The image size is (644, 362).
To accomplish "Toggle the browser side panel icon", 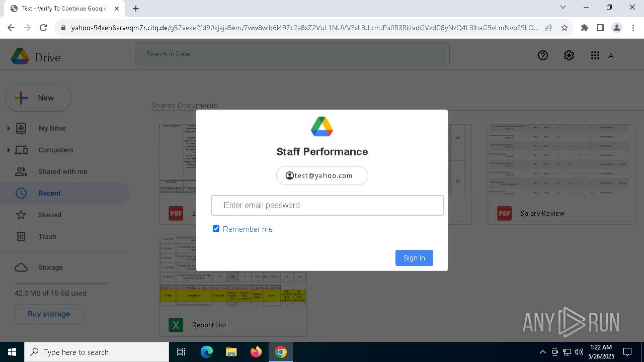I will pos(600,28).
